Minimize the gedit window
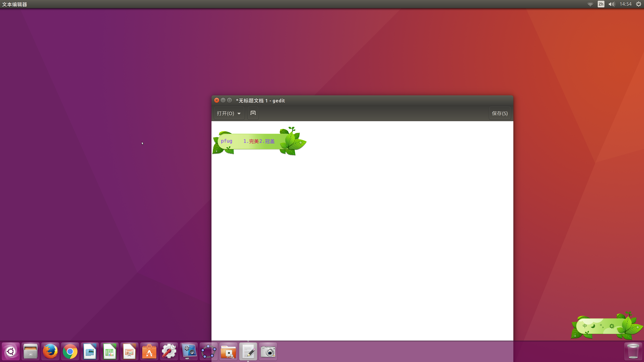The height and width of the screenshot is (362, 644). pyautogui.click(x=223, y=100)
